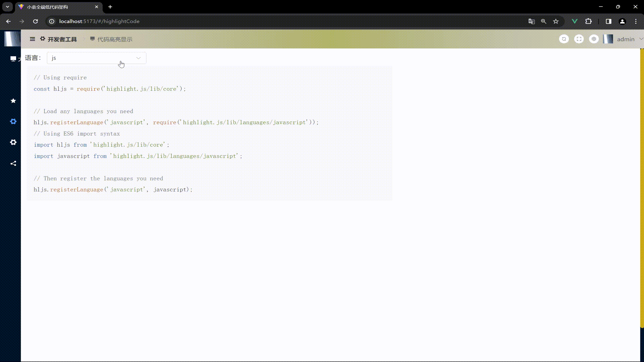
Task: Toggle the 代码高亮显示 tab visibility
Action: coord(111,39)
